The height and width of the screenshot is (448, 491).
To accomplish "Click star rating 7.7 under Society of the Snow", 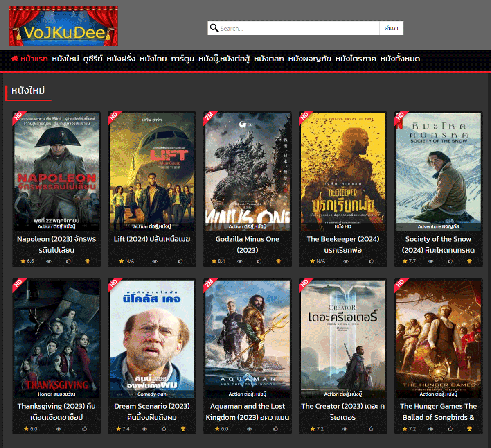I will (409, 261).
